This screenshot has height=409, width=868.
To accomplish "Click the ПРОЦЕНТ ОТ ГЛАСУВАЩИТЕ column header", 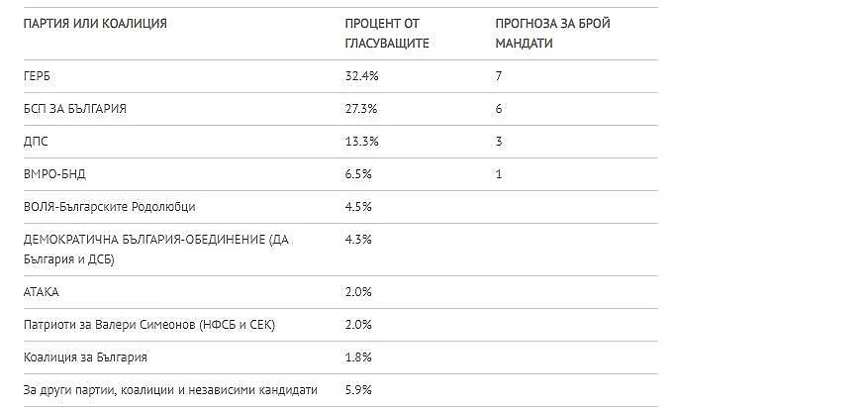I will pos(386,34).
